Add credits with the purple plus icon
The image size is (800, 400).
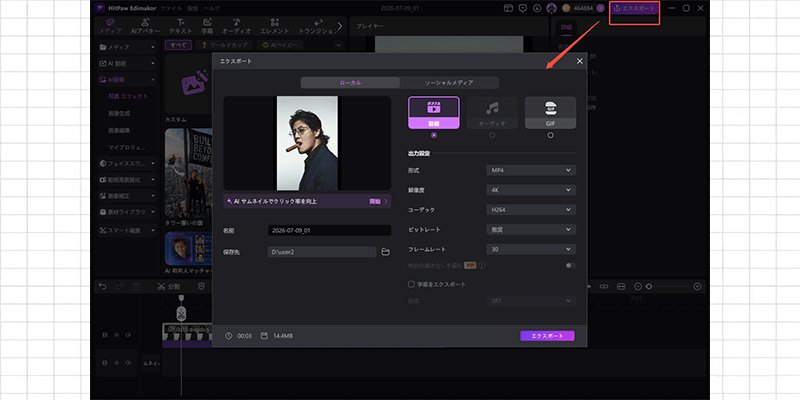(x=600, y=8)
